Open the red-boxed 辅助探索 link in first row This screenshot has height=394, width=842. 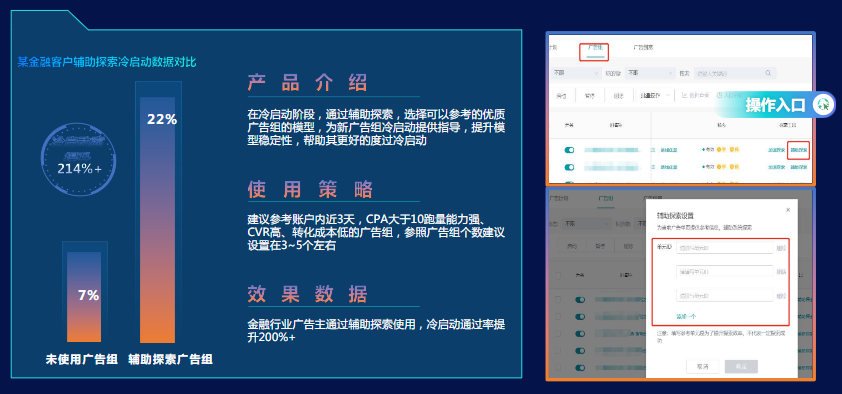click(x=799, y=150)
